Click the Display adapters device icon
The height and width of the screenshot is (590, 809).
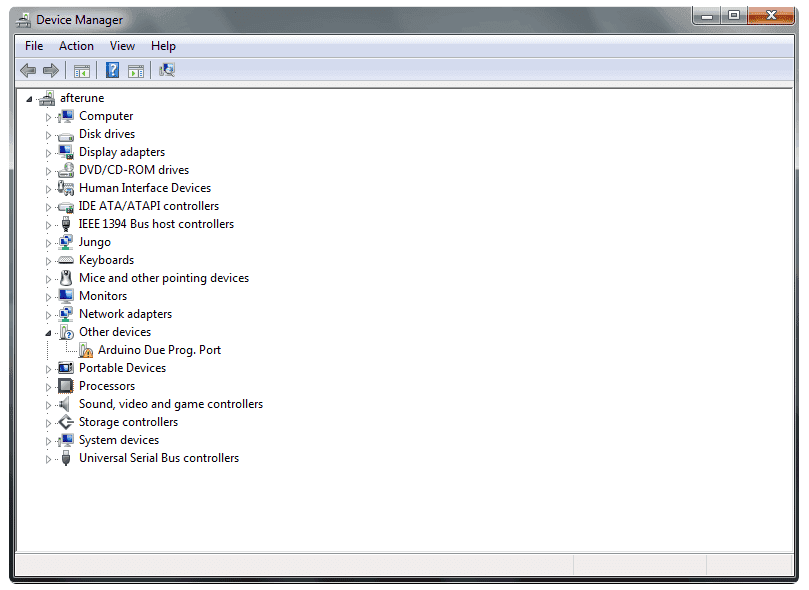point(66,152)
